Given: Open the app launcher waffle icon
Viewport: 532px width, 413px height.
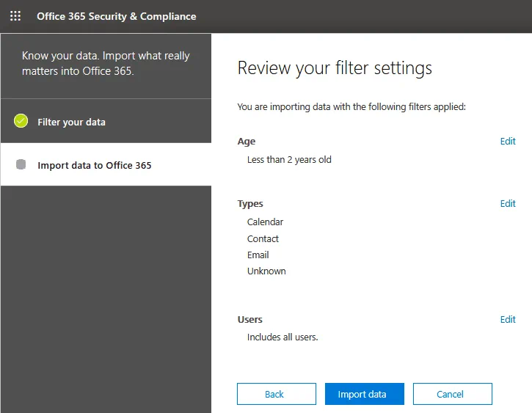Looking at the screenshot, I should 15,15.
